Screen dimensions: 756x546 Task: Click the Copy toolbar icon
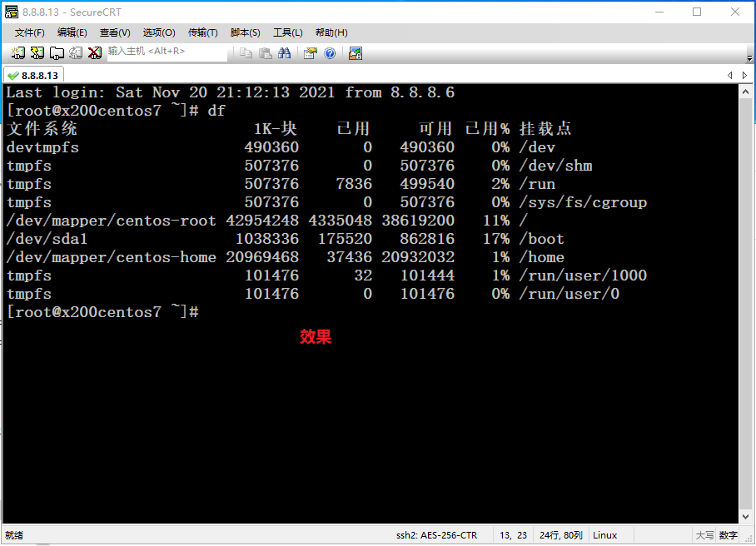246,53
